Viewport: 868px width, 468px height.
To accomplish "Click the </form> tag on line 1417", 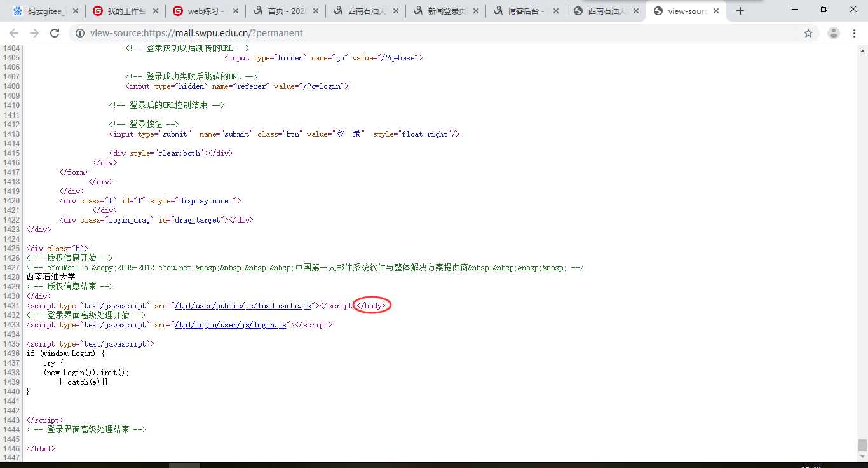I will [x=74, y=172].
